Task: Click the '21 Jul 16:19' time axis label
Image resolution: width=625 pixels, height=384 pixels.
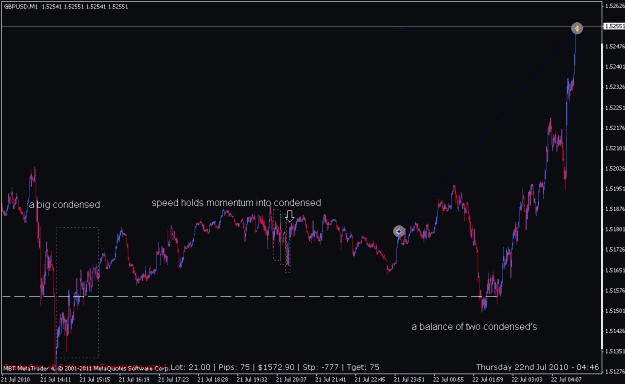Action: coord(134,380)
